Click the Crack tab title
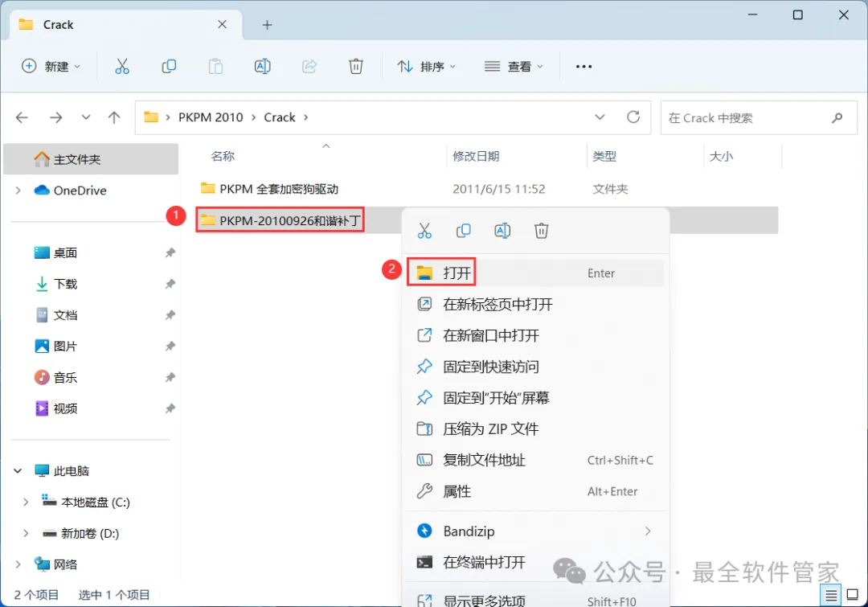This screenshot has height=607, width=868. tap(58, 25)
